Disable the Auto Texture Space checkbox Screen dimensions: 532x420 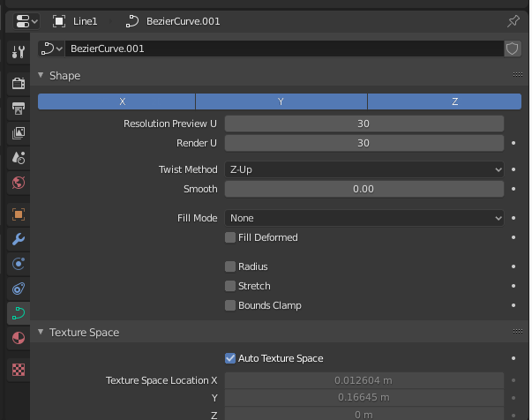point(230,358)
